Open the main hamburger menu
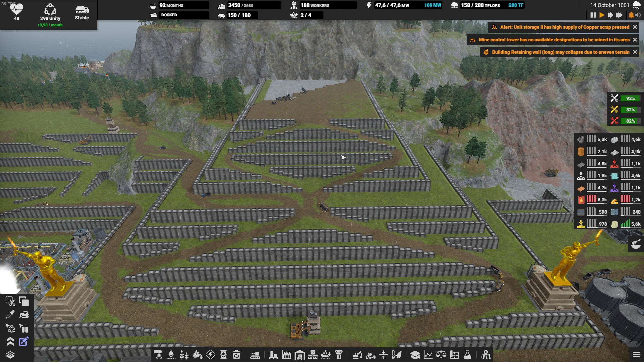 pos(636,355)
